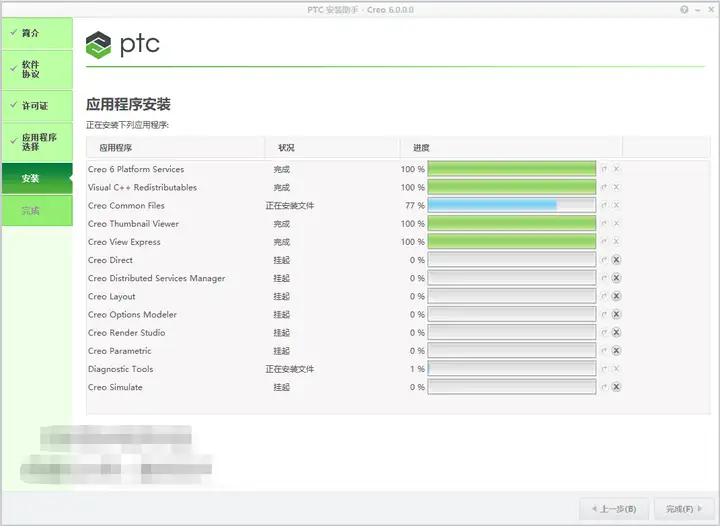Go to the 简介 step in the sidebar

[x=37, y=33]
